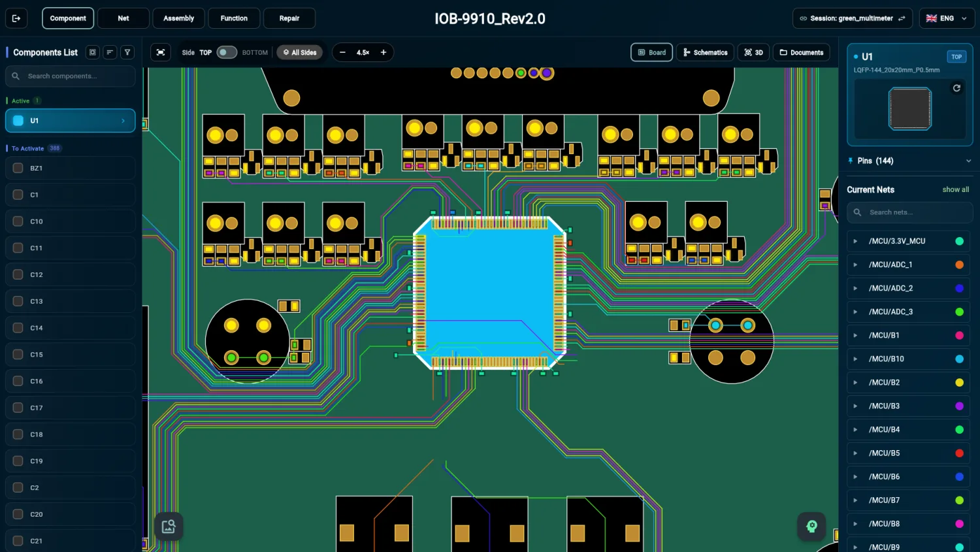Click the All Sides button
The width and height of the screenshot is (980, 552).
coord(300,52)
